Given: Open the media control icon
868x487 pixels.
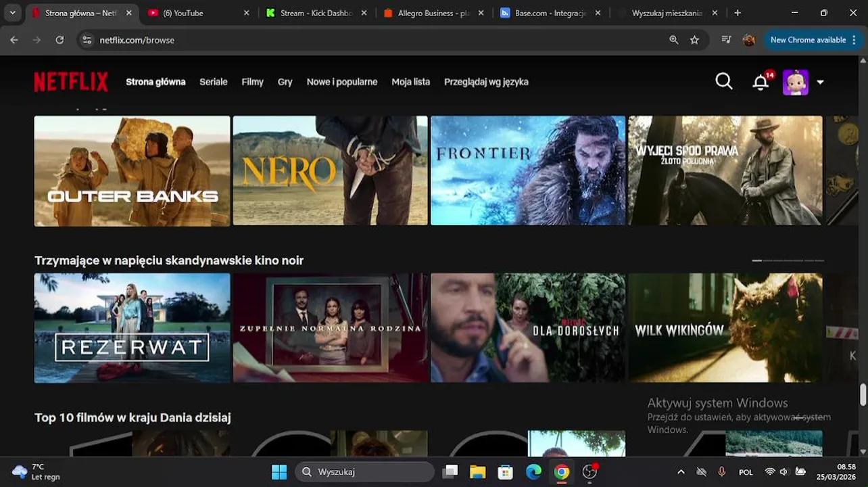Looking at the screenshot, I should tap(727, 40).
